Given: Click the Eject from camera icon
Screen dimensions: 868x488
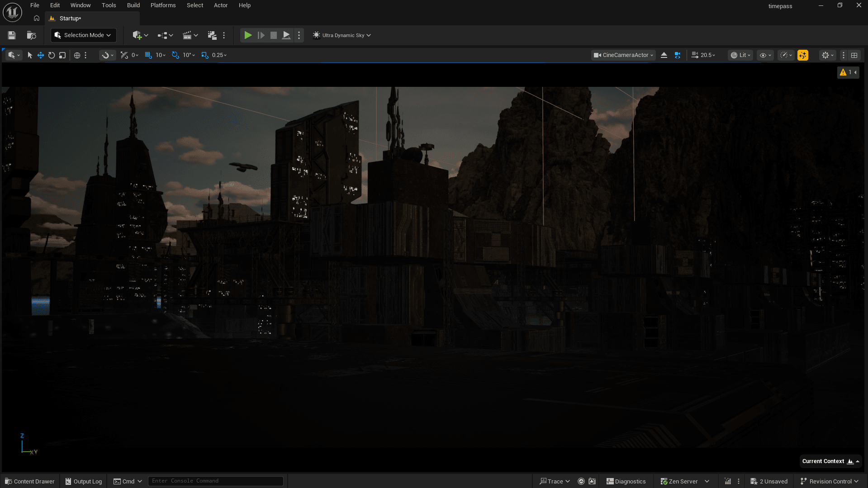Looking at the screenshot, I should pyautogui.click(x=664, y=55).
